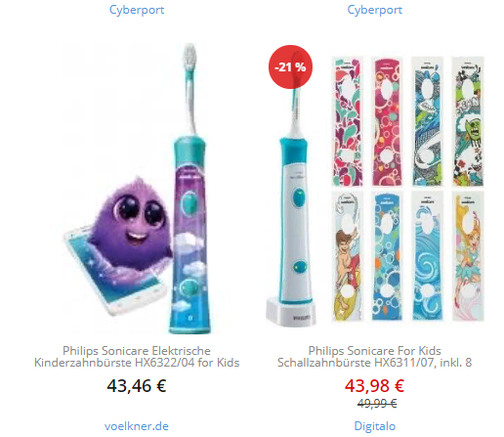
Task: Click the red 43,98 € sale price
Action: tap(375, 386)
